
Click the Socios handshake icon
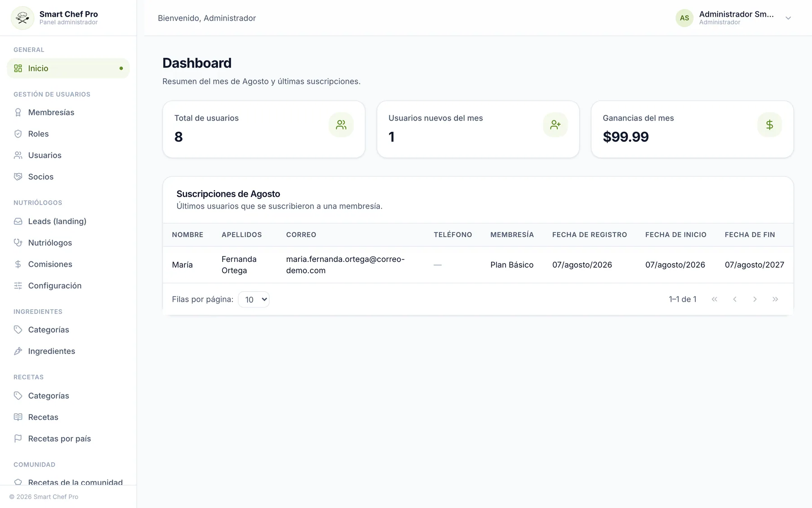pyautogui.click(x=18, y=177)
